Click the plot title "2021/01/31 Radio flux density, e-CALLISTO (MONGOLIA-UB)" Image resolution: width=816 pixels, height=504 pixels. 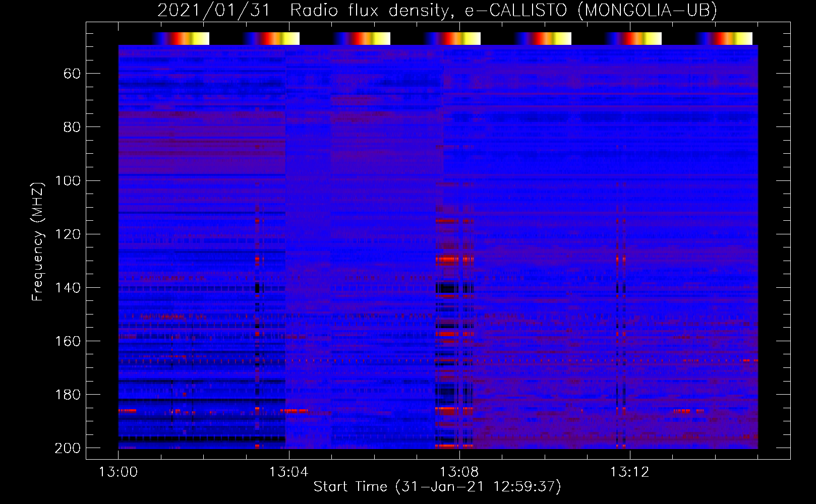point(437,10)
